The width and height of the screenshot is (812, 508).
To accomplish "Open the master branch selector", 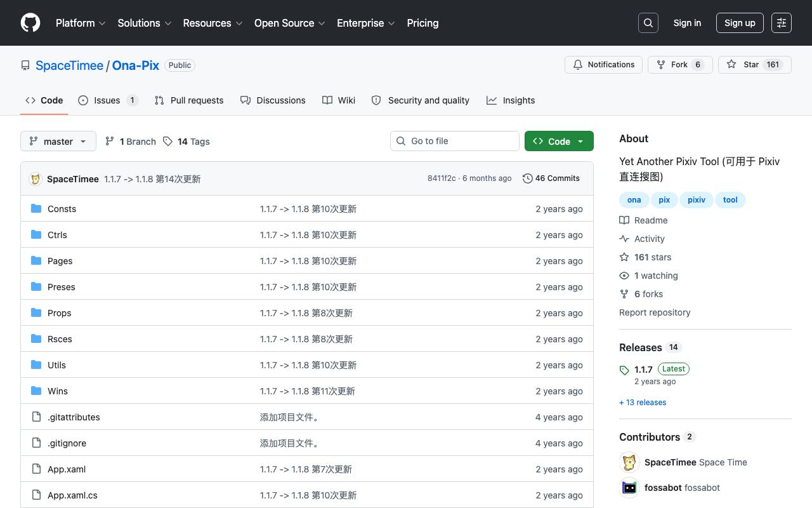I will pos(58,141).
